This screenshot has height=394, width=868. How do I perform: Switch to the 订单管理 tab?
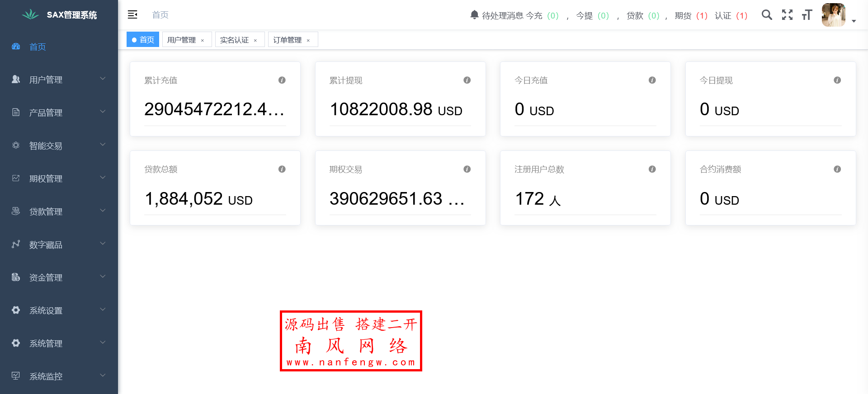coord(287,40)
